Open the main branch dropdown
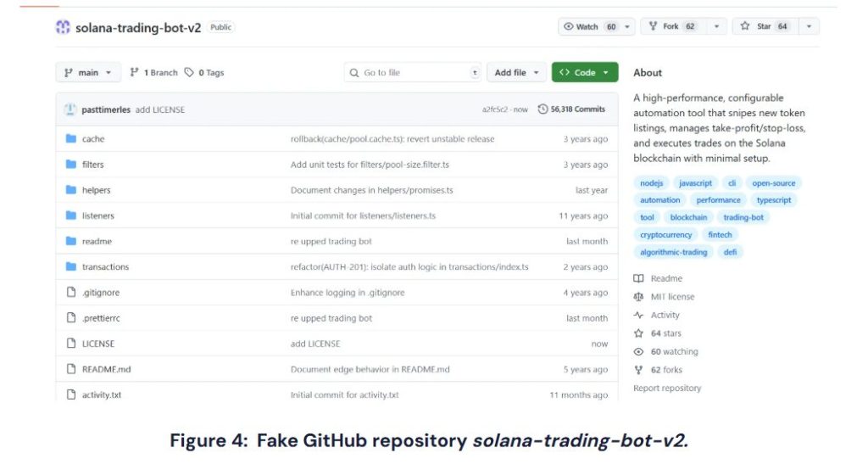868x470 pixels. (x=88, y=72)
